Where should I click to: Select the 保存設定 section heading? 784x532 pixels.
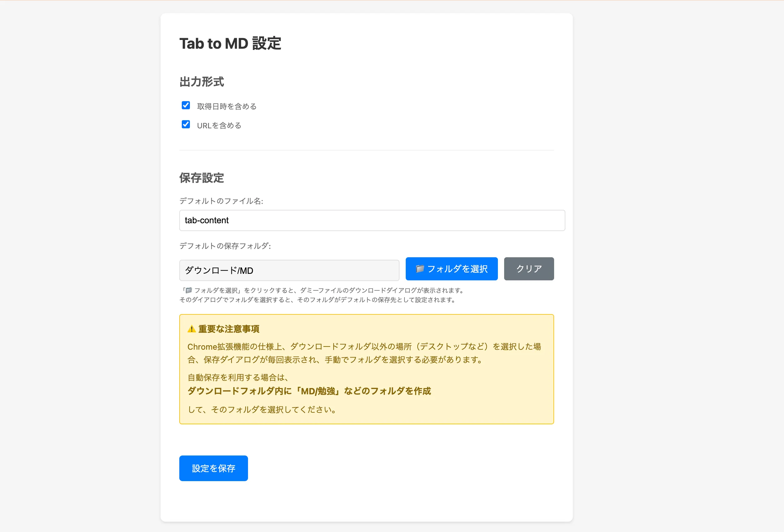click(202, 178)
